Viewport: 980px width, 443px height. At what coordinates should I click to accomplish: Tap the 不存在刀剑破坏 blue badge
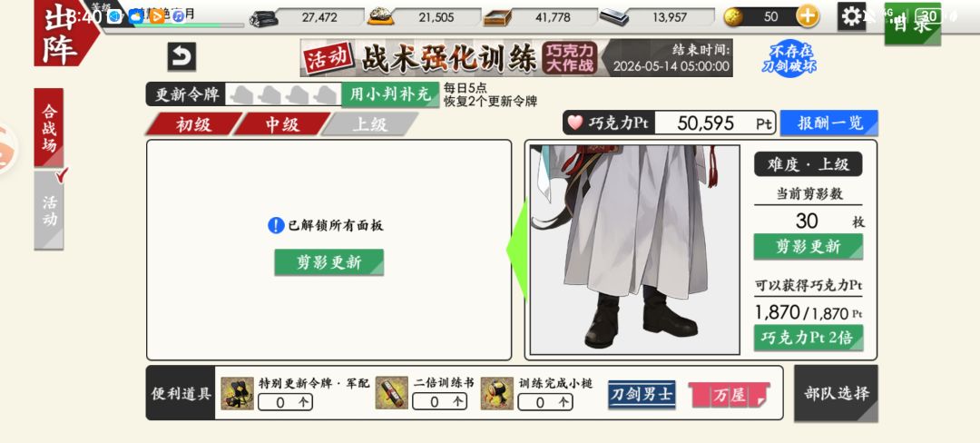[789, 58]
